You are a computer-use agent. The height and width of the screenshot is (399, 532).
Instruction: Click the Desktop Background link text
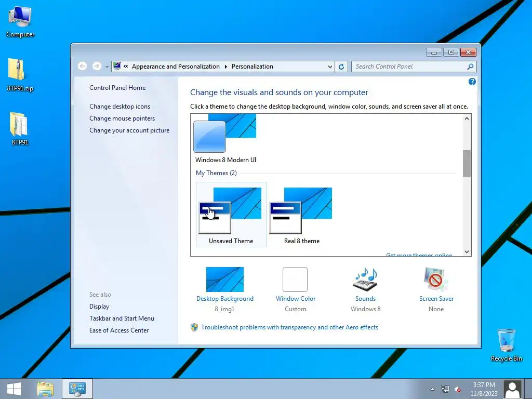pos(224,299)
